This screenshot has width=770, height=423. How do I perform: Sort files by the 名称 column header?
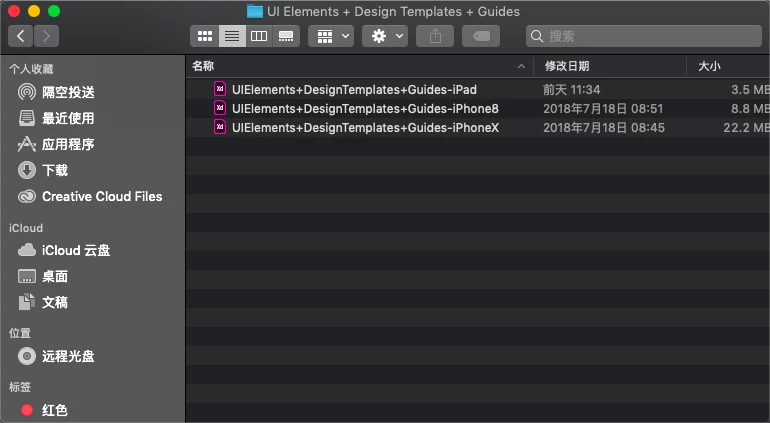pyautogui.click(x=359, y=66)
